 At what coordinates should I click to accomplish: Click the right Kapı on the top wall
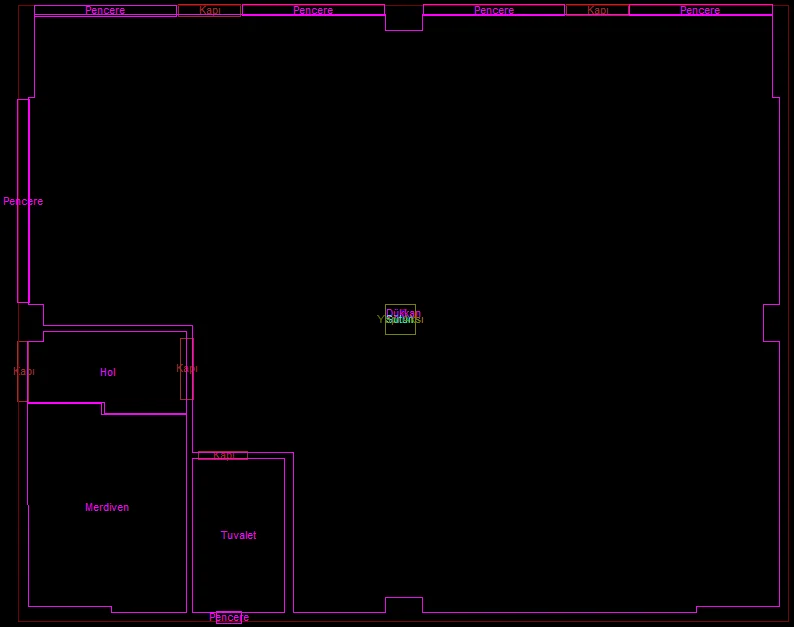(597, 10)
